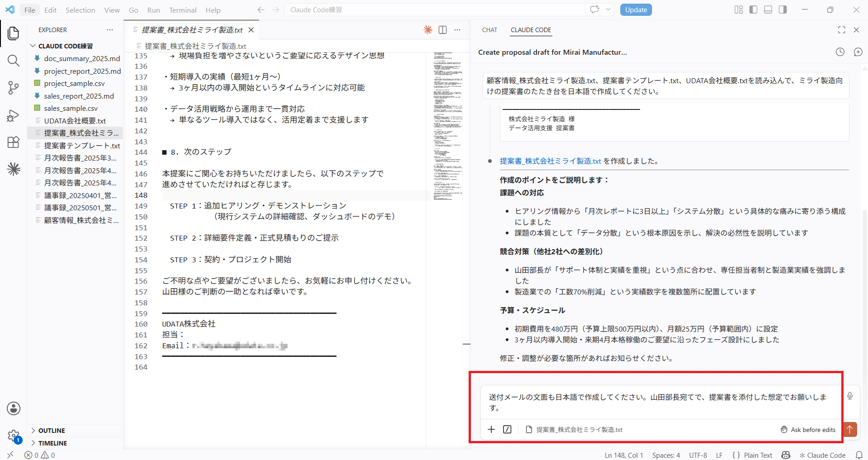Click Claude Code in the status bar
Image resolution: width=868 pixels, height=460 pixels.
[x=822, y=455]
